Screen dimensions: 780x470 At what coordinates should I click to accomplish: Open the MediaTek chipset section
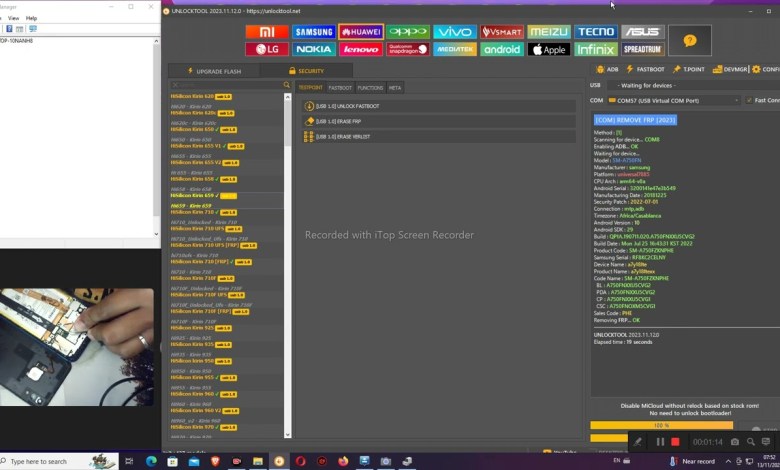point(455,49)
